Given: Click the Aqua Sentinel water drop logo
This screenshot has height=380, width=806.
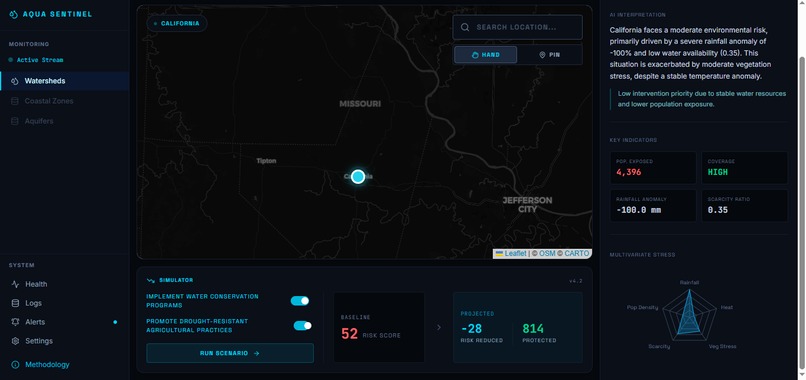Looking at the screenshot, I should [x=13, y=14].
